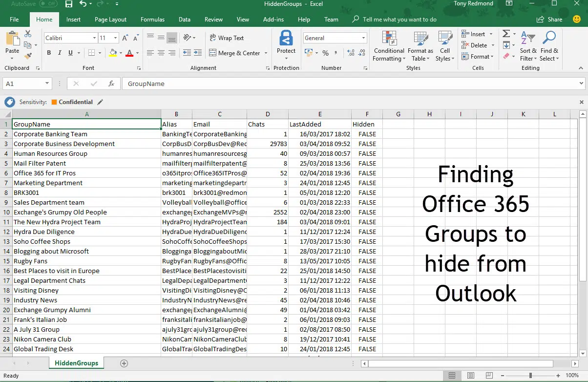
Task: Adjust the zoom slider in the status bar
Action: point(531,376)
